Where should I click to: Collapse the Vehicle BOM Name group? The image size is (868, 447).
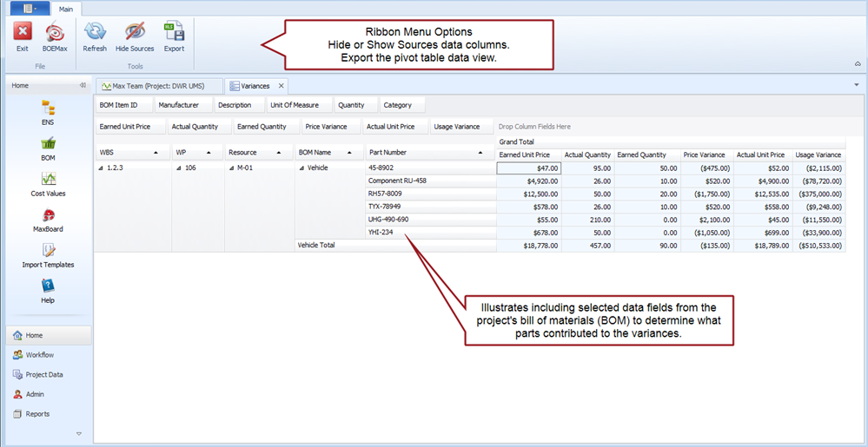click(x=301, y=168)
